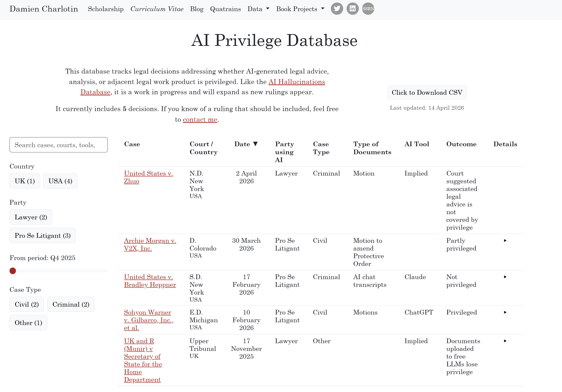Toggle the Pro Se Litigant (3) filter
The height and width of the screenshot is (392, 562).
point(42,235)
